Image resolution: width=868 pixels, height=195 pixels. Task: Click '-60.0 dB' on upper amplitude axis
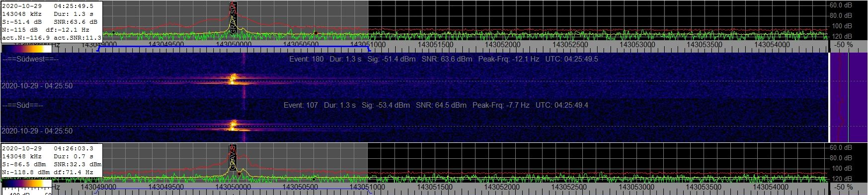pos(841,5)
